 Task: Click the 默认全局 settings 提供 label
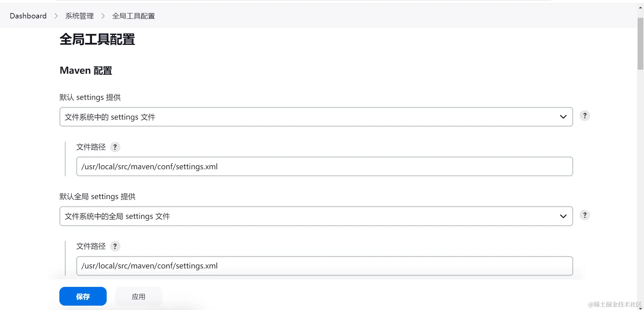coord(98,196)
